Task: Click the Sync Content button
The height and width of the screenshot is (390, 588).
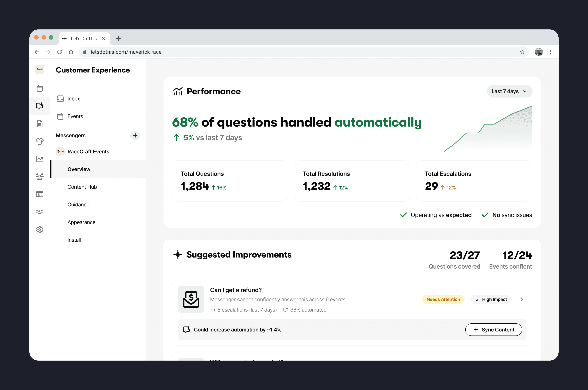Action: (493, 329)
